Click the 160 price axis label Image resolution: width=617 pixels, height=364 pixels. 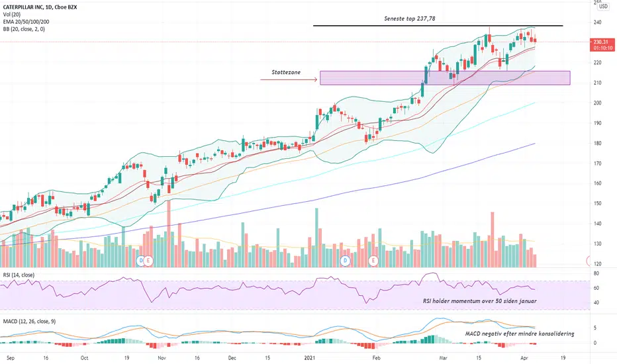pyautogui.click(x=597, y=183)
